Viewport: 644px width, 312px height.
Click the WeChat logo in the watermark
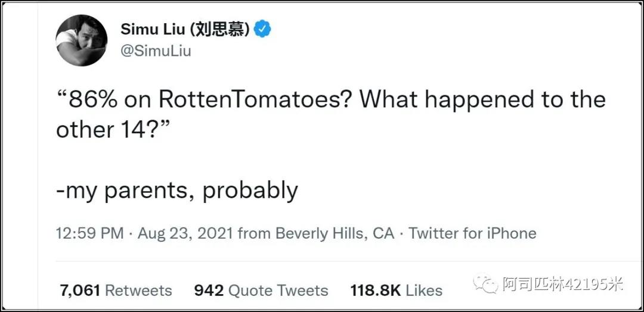click(x=486, y=285)
